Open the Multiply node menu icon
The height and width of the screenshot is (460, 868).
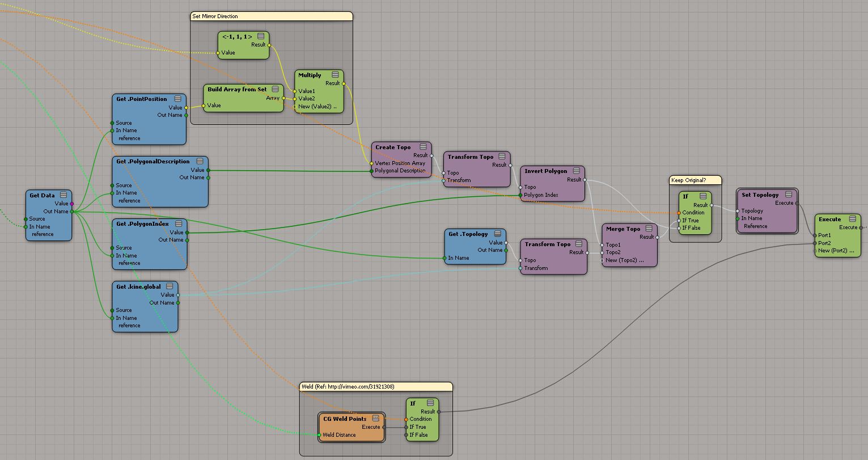tap(335, 75)
